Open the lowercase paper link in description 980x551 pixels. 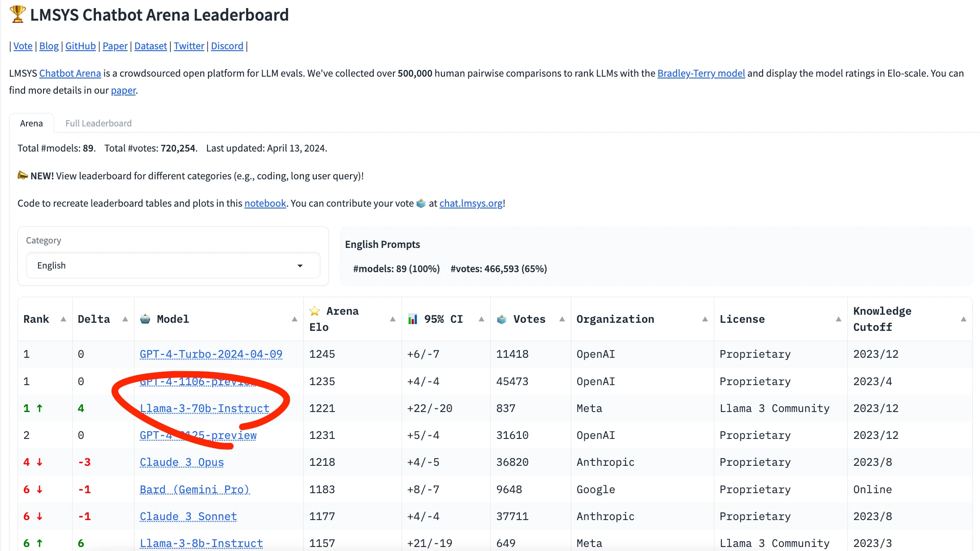[123, 90]
